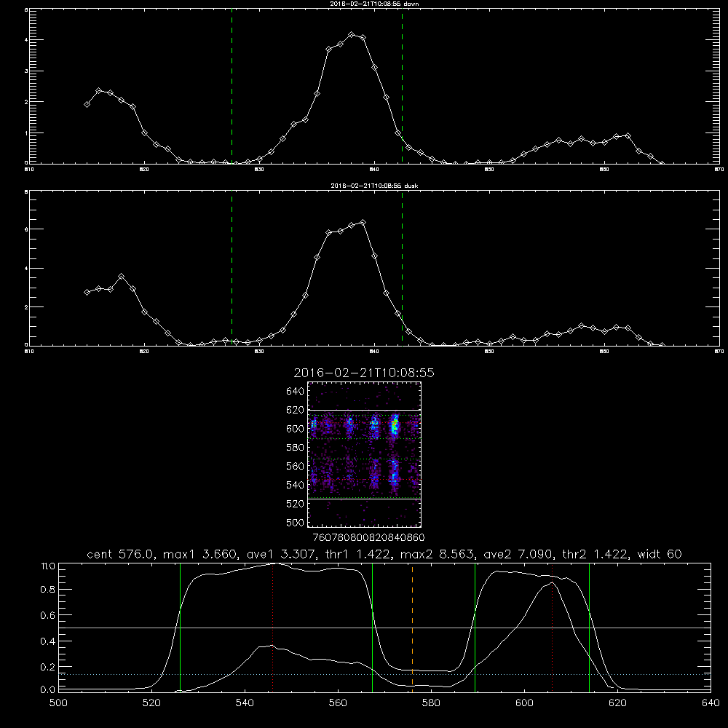This screenshot has height=728, width=728.
Task: Select the 'thr2 1.422' statistic text
Action: (x=596, y=554)
